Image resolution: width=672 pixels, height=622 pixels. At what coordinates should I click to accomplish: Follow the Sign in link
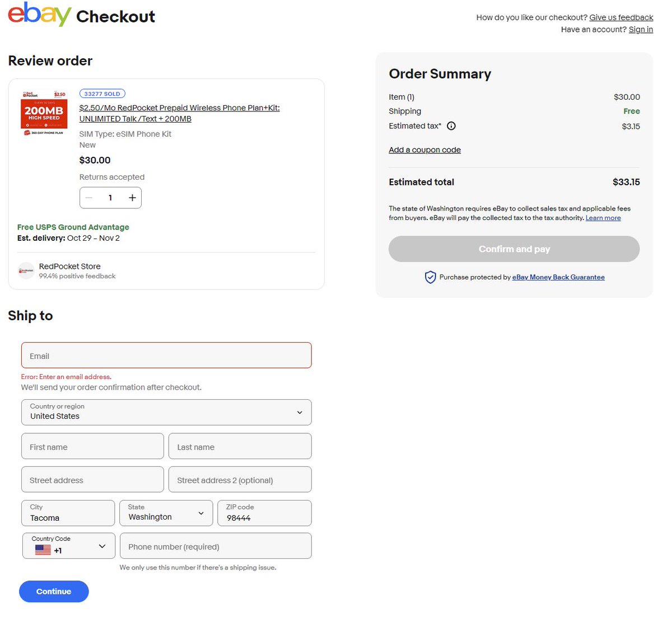click(641, 29)
